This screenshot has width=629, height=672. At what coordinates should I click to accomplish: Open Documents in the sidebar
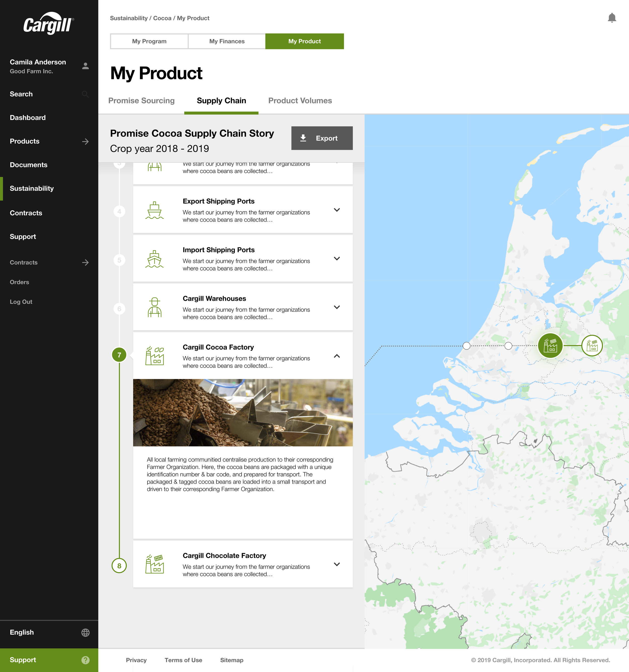29,165
